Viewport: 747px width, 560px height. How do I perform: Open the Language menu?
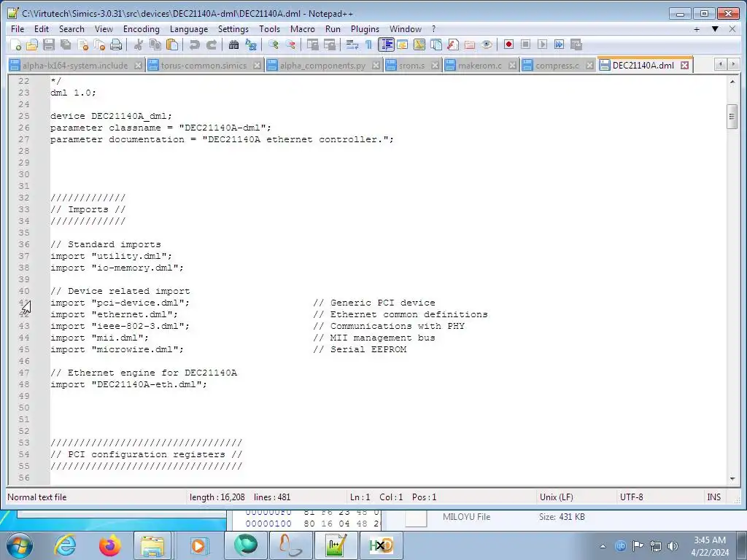(x=189, y=29)
